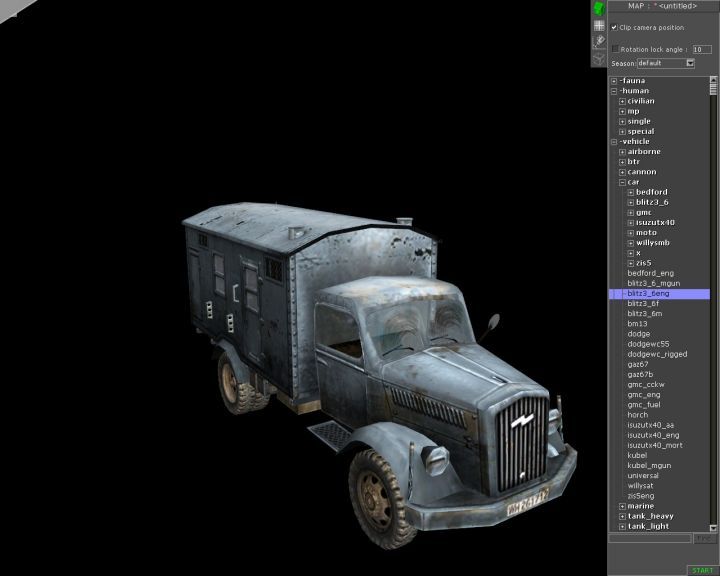Choose dodgewc_rigged from the list

click(x=657, y=354)
